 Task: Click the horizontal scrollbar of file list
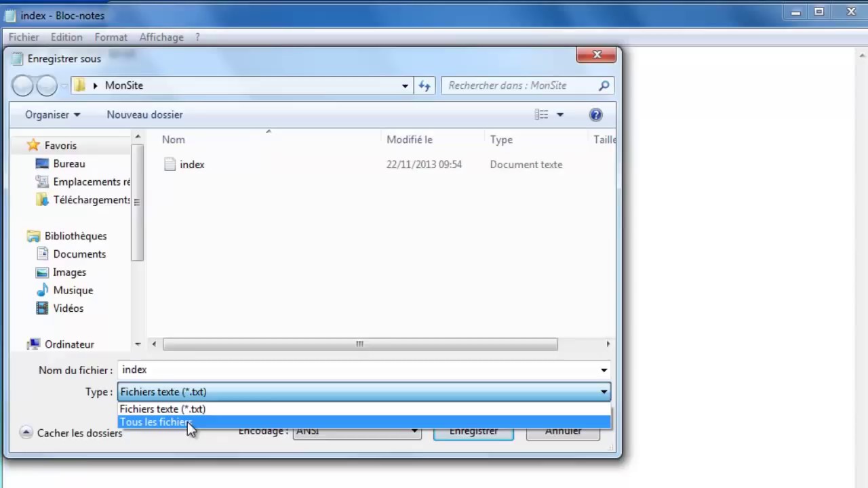click(x=359, y=344)
